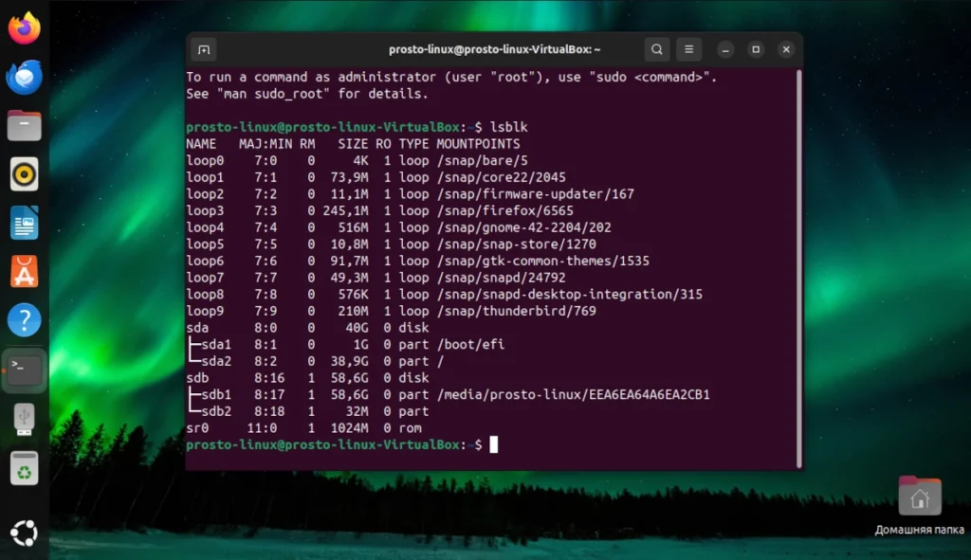Click the /snap/gtk-common-themes/1535 path
This screenshot has height=560, width=971.
[543, 261]
